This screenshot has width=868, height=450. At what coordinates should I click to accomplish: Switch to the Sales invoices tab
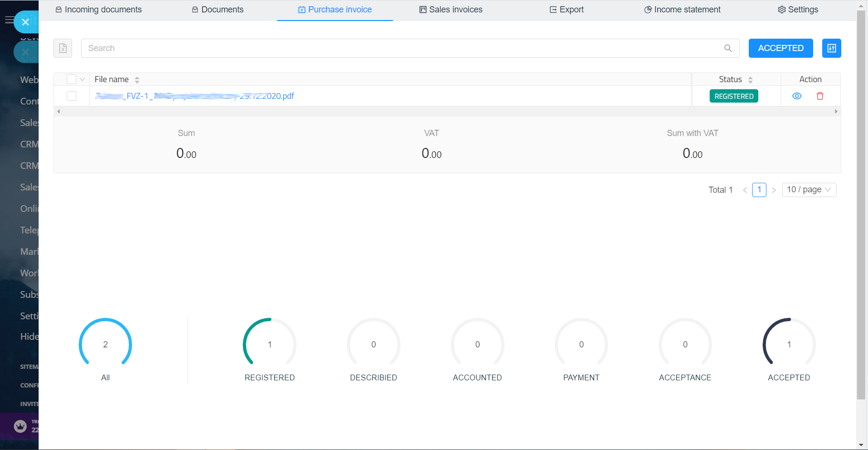pyautogui.click(x=451, y=10)
